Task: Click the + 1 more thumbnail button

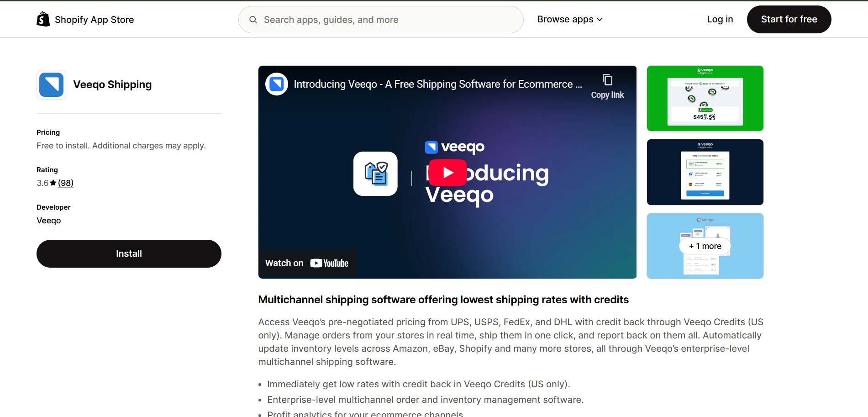Action: tap(705, 246)
